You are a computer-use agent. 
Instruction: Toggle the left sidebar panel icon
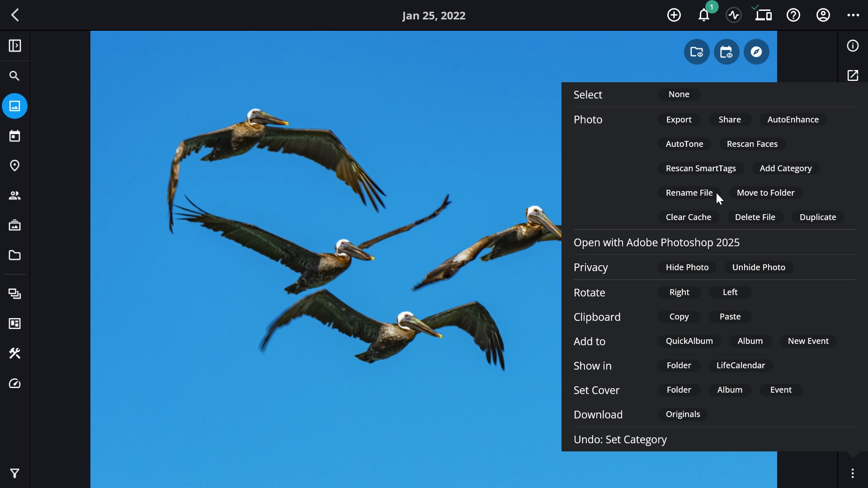tap(14, 46)
